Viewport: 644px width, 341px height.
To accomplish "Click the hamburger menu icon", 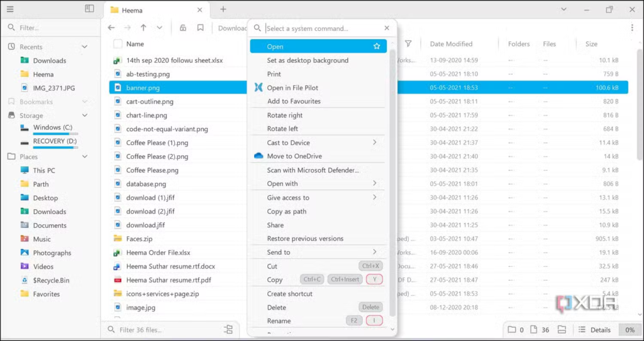I will pos(10,9).
